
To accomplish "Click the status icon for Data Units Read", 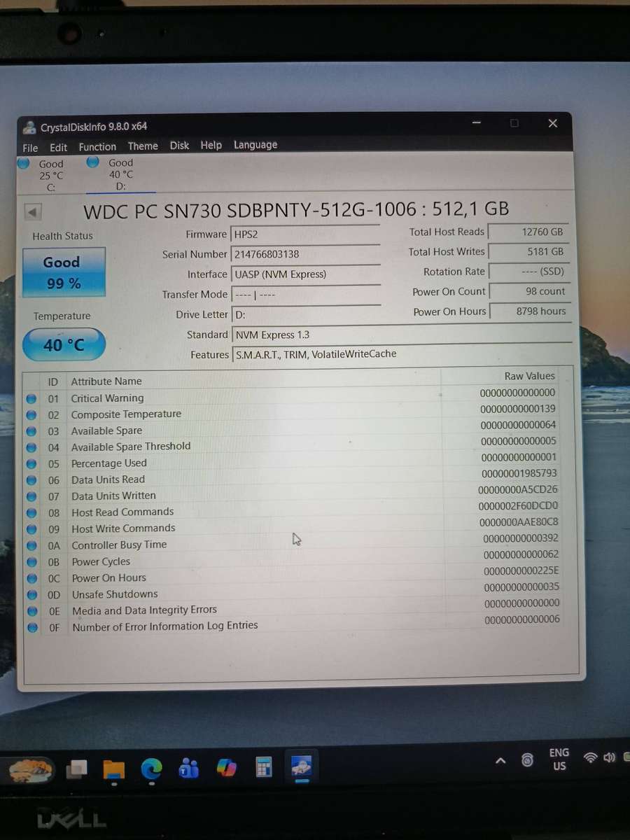I will tap(31, 480).
